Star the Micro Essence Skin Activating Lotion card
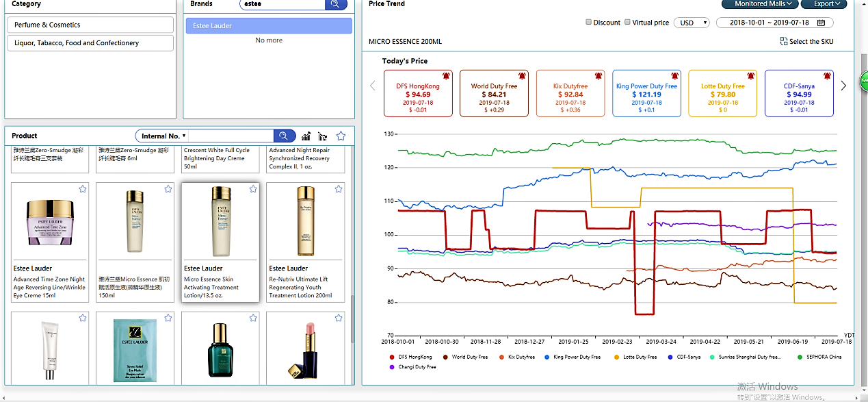Viewport: 868px width, 402px height. pyautogui.click(x=253, y=189)
